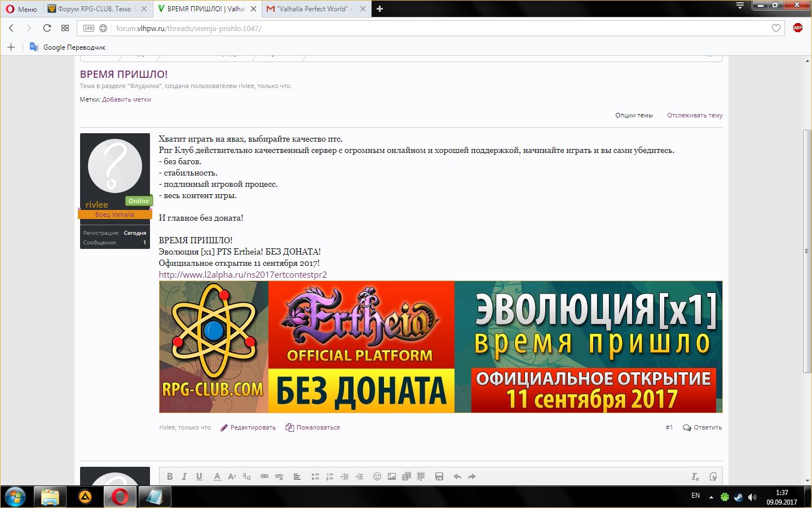Viewport: 812px width, 508px height.
Task: Click 'Отслеживать тему' link
Action: pyautogui.click(x=695, y=115)
